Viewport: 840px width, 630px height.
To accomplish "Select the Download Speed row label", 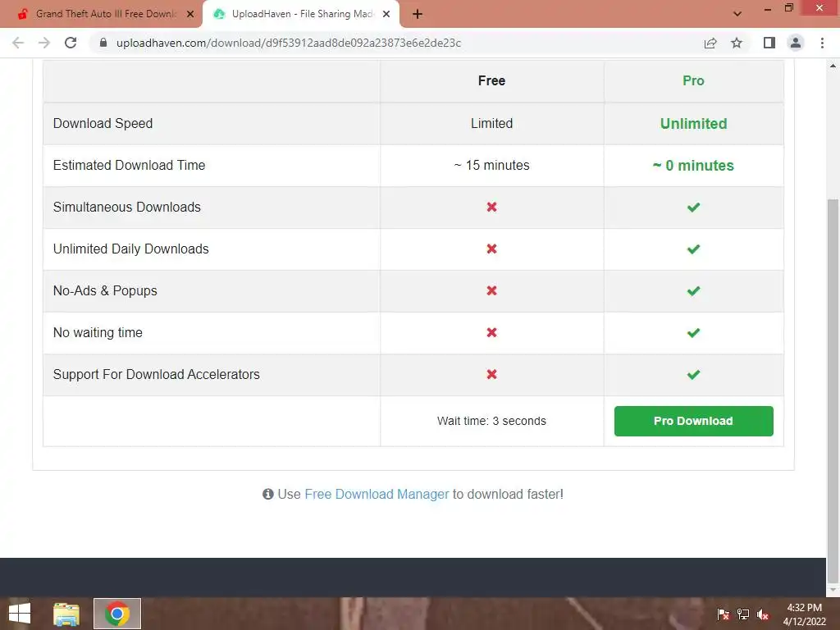I will 103,123.
